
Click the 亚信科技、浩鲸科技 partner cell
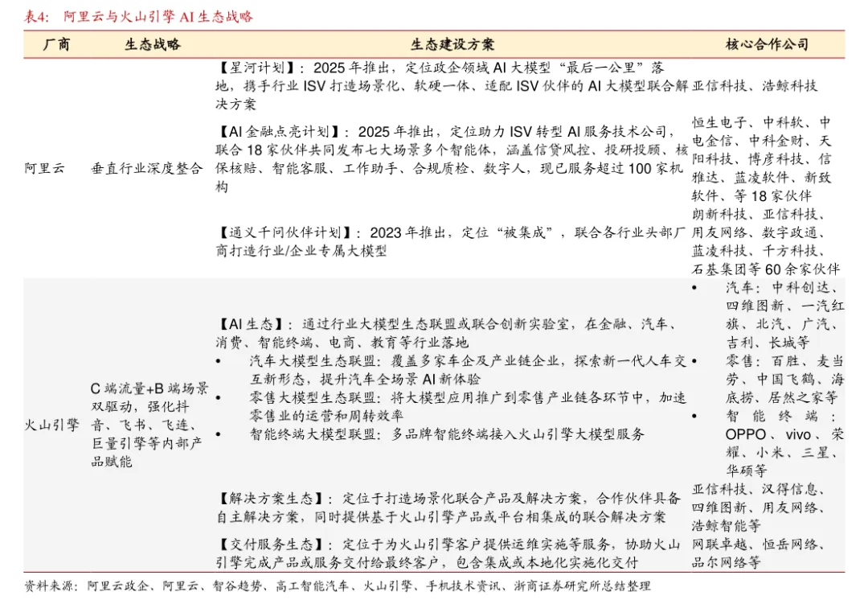[755, 86]
